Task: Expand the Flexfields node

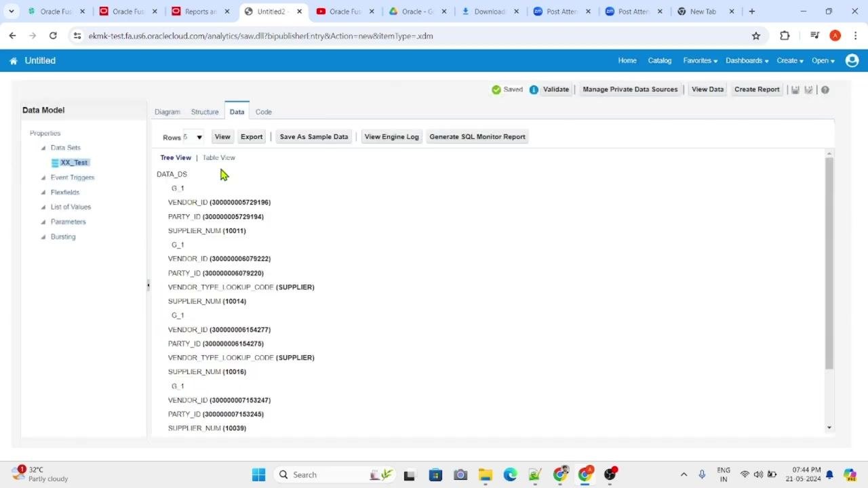Action: point(43,192)
